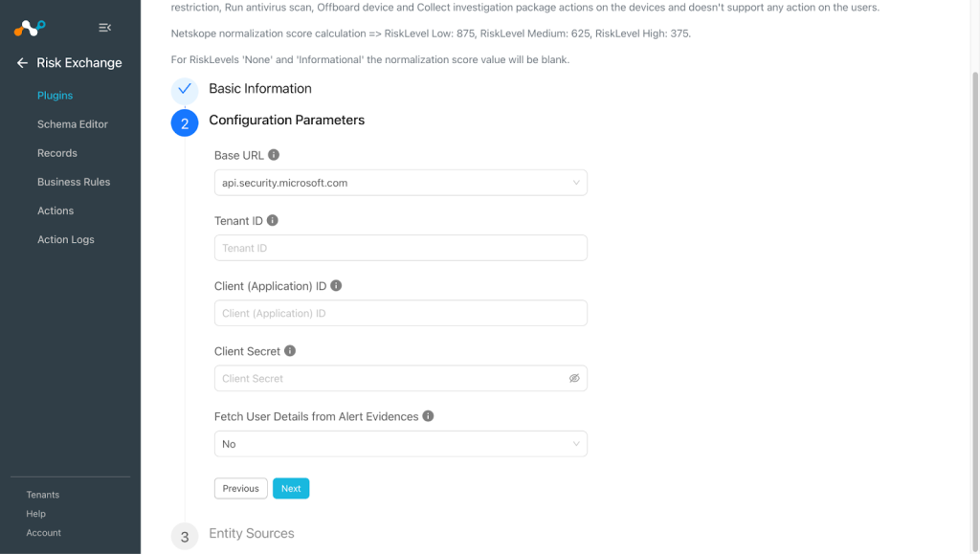Click the Client (Application) ID text field

(x=401, y=313)
